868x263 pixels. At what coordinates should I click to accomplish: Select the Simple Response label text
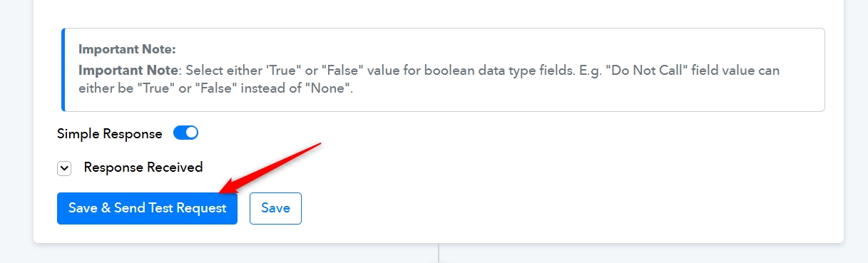pyautogui.click(x=110, y=134)
